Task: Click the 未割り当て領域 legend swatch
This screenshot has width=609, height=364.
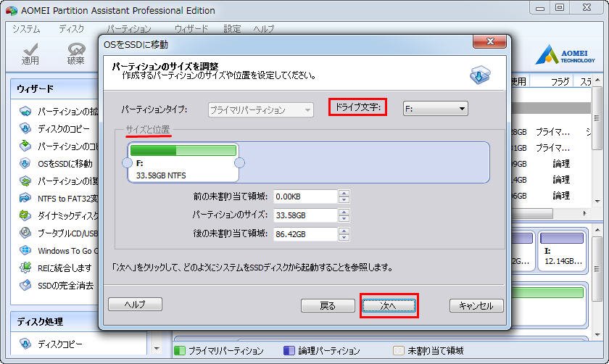Action: pyautogui.click(x=399, y=351)
